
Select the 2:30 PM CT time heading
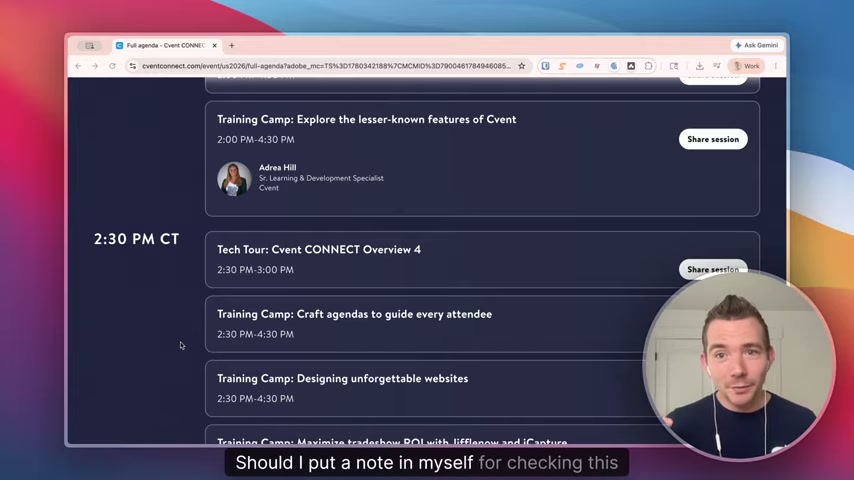[136, 239]
